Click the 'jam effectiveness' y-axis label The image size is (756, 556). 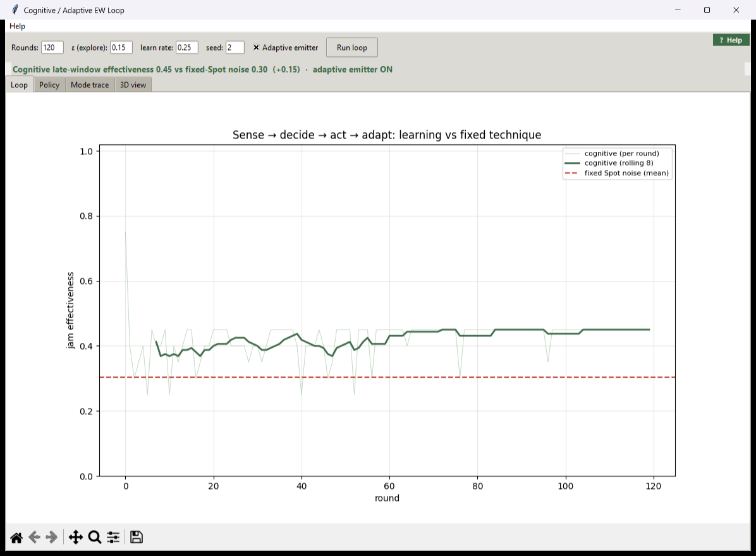[x=70, y=311]
